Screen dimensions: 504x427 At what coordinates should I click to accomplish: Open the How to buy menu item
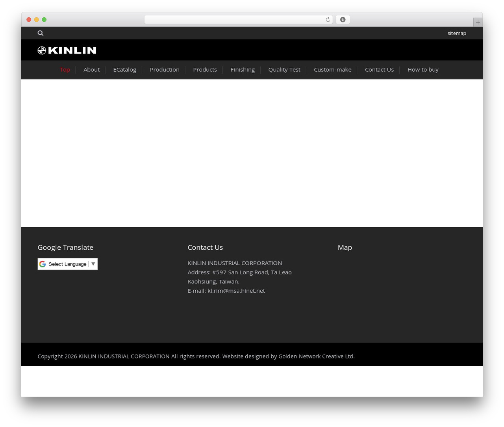click(423, 70)
